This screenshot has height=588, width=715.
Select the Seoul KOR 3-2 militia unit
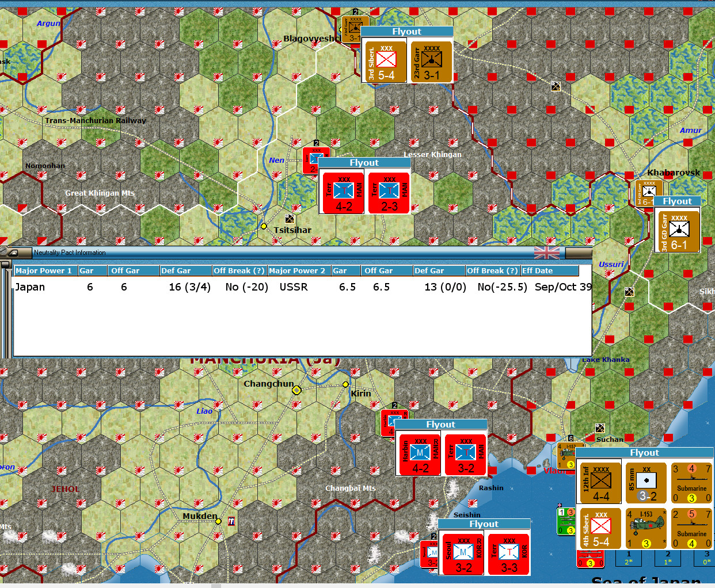463,554
